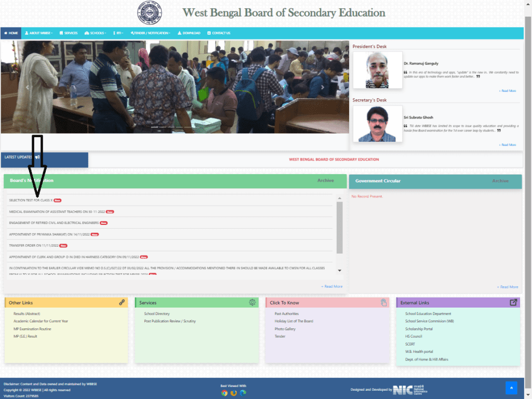
Task: Open the CONTACT US menu item
Action: click(x=219, y=33)
